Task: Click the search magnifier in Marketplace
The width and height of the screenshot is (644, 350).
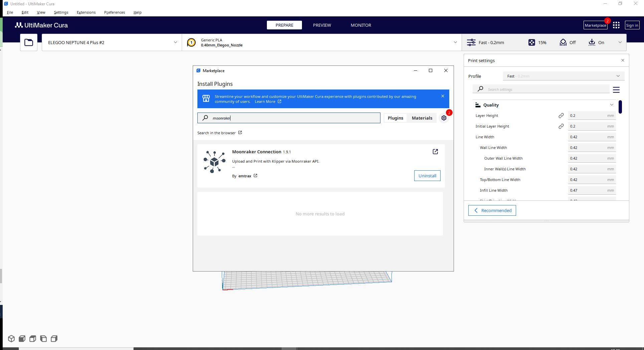Action: [x=205, y=118]
